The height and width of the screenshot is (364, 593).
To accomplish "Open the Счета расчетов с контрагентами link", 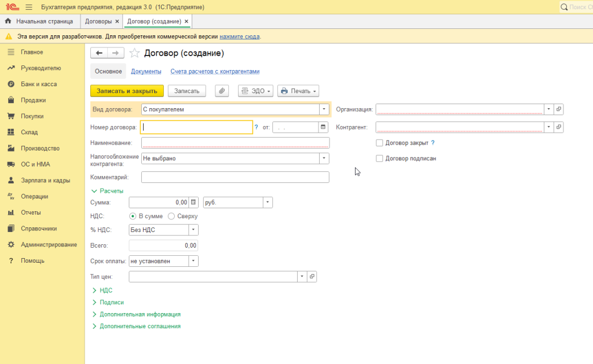I will (214, 71).
